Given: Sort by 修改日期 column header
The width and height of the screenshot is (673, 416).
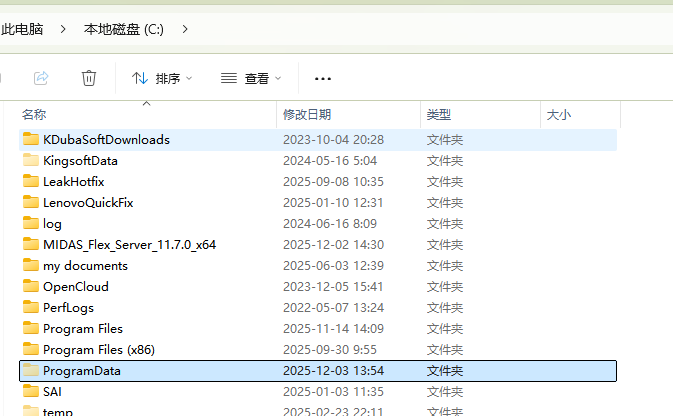Looking at the screenshot, I should [306, 115].
